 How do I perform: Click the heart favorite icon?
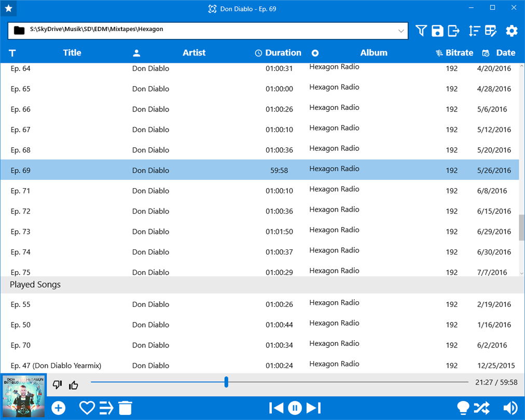pyautogui.click(x=87, y=408)
